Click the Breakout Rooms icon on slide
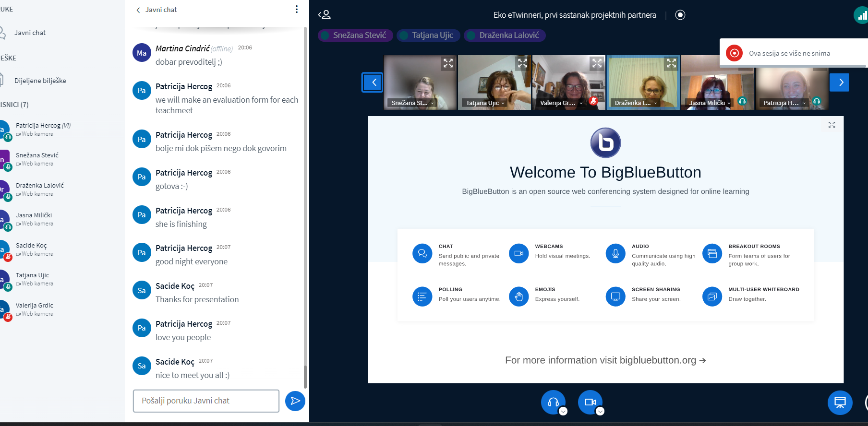Viewport: 868px width, 426px height. click(x=712, y=254)
